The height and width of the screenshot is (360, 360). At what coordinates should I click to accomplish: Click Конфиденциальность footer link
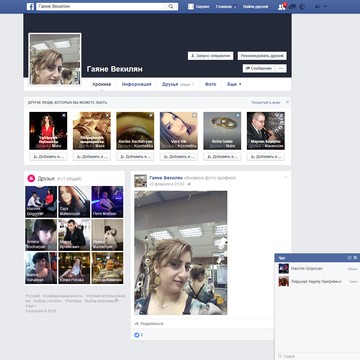point(63,296)
